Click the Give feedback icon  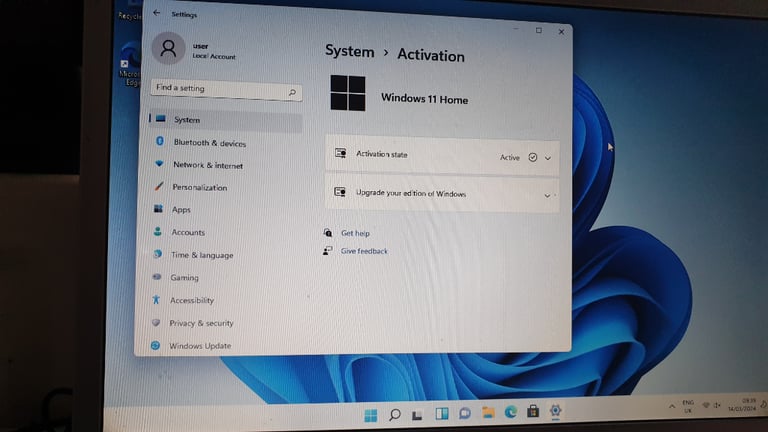coord(327,250)
